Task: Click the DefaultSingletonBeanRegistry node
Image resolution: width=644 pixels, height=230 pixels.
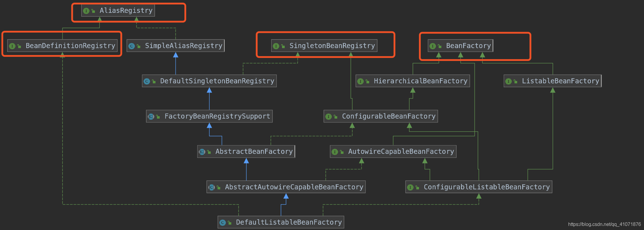Action: click(209, 81)
